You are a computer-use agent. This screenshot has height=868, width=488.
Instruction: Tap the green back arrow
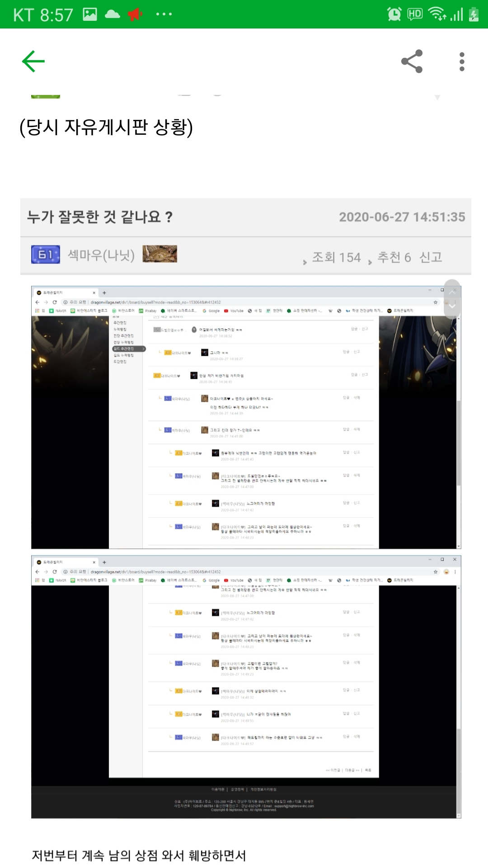tap(33, 61)
